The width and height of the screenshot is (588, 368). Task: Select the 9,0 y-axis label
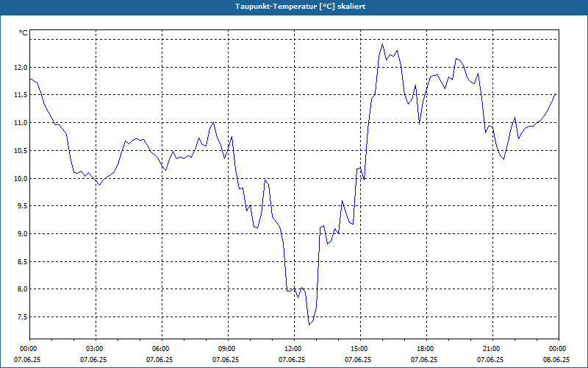click(21, 233)
